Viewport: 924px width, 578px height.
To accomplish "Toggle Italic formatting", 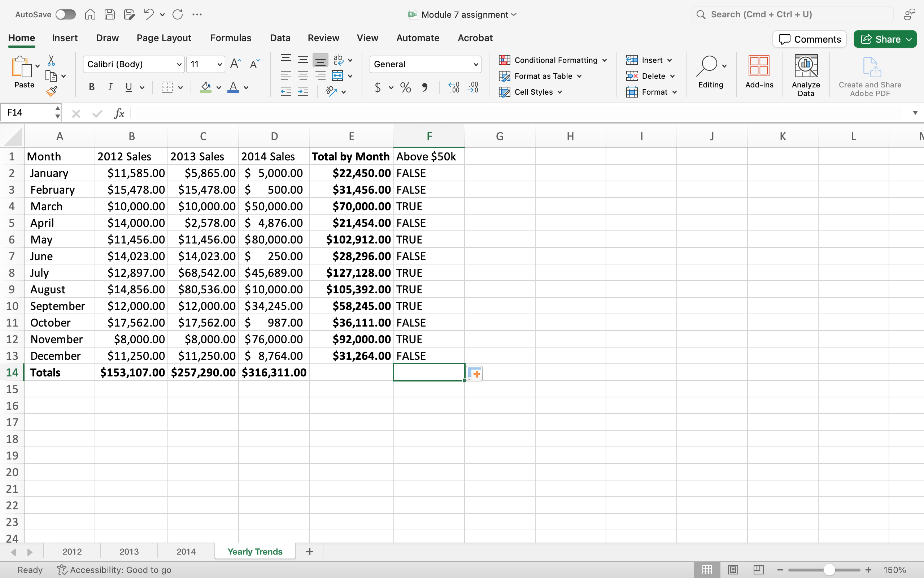I will [110, 87].
